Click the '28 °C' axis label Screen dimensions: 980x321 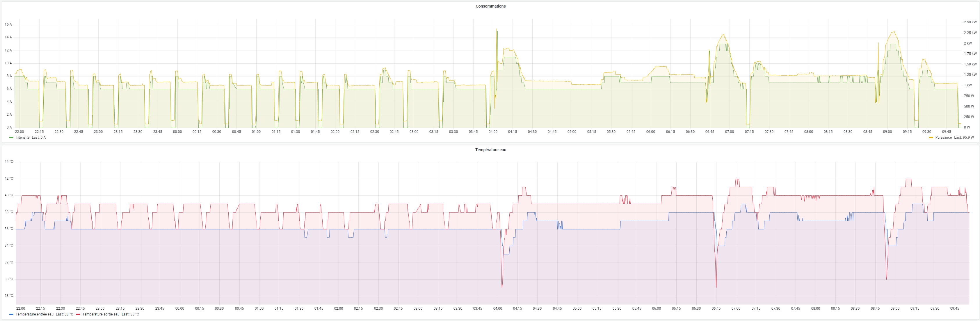(x=9, y=296)
